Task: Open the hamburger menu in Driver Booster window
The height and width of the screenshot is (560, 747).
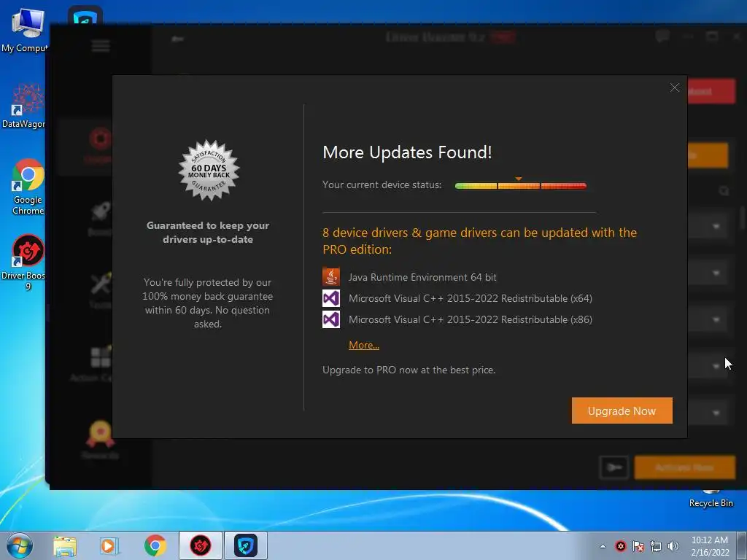Action: point(101,46)
